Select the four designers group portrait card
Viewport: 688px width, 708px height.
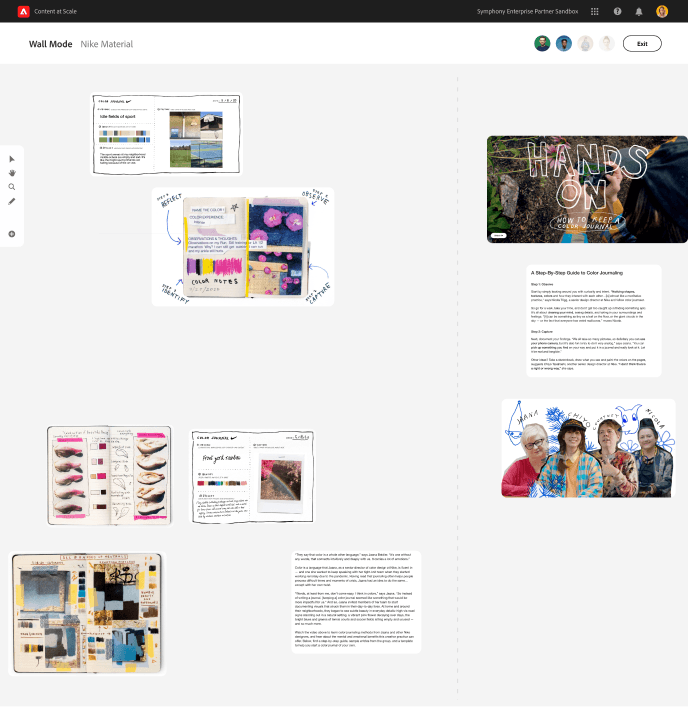point(588,448)
